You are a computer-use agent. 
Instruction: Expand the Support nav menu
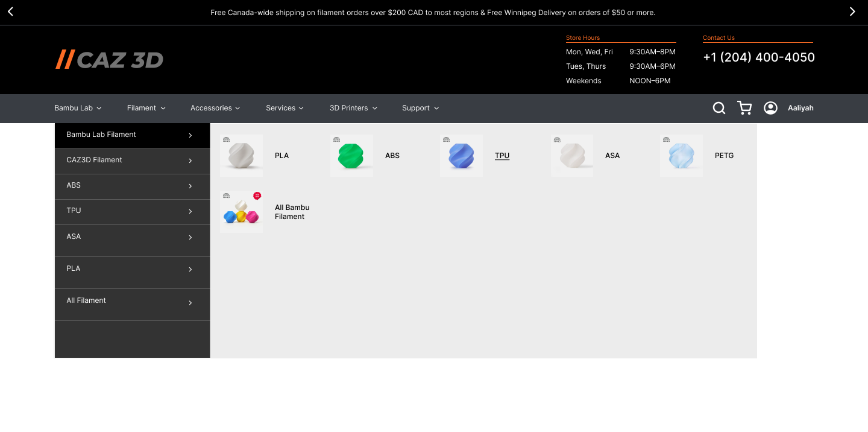click(420, 108)
